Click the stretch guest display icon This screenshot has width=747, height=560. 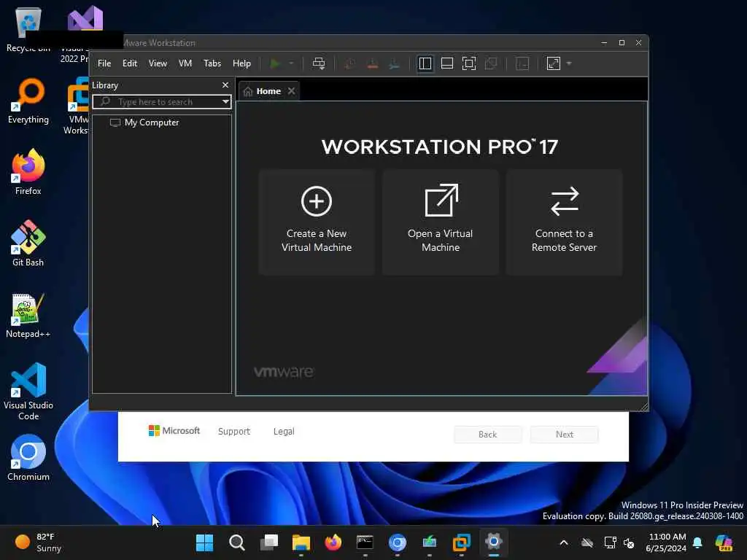coord(554,63)
